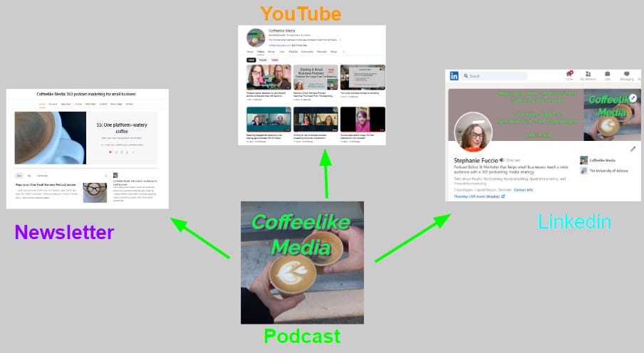Open the LinkedIn logo icon
This screenshot has width=644, height=353.
coord(455,76)
